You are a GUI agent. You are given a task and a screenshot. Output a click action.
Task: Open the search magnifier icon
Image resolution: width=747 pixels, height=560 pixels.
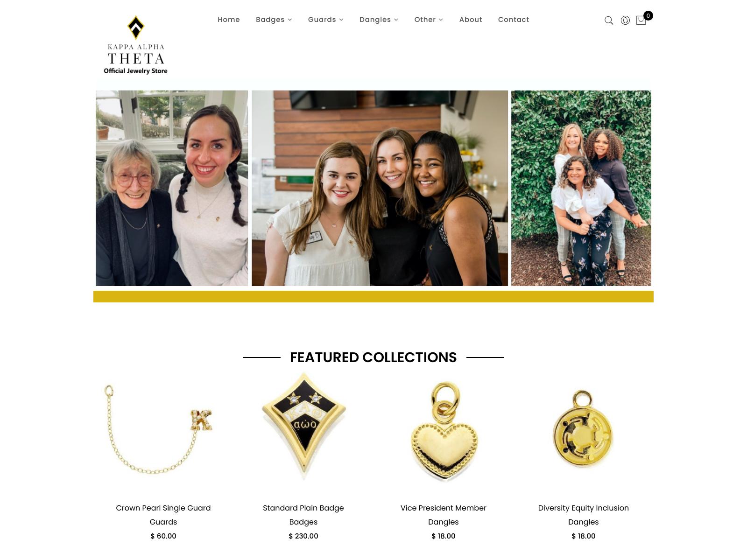(609, 21)
